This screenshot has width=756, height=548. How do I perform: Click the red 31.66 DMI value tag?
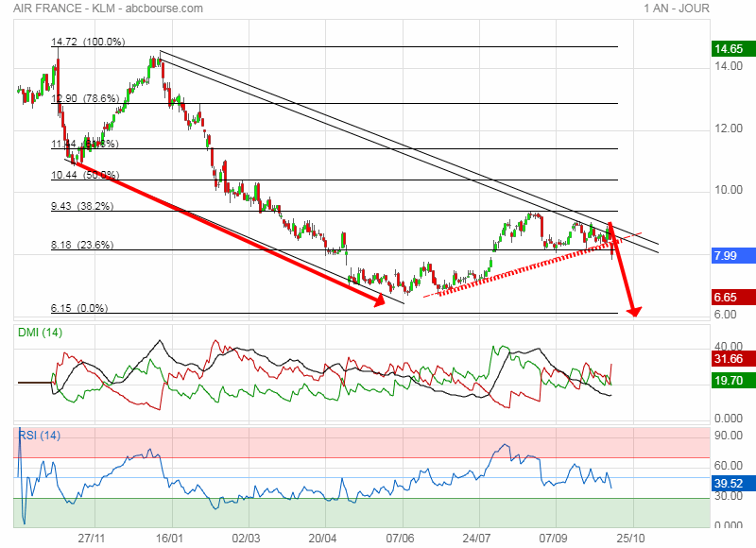coord(730,358)
